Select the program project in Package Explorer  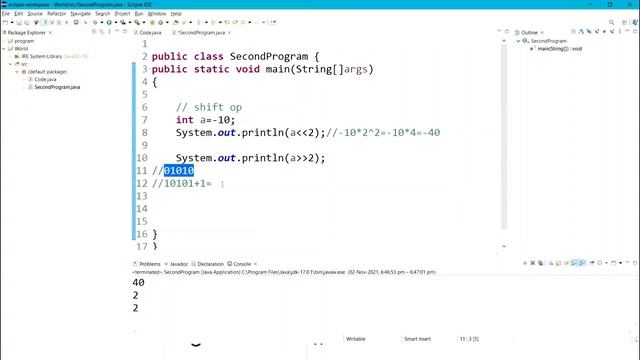click(24, 41)
